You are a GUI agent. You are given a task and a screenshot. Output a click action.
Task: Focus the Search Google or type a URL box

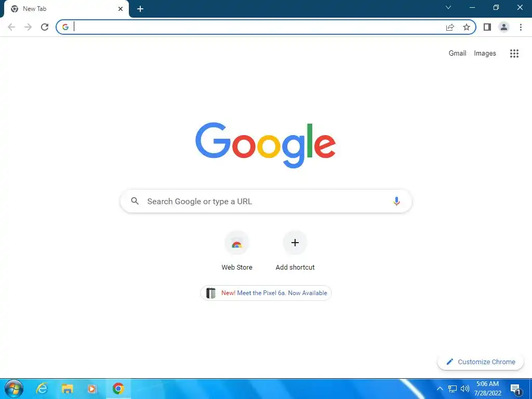click(x=266, y=201)
